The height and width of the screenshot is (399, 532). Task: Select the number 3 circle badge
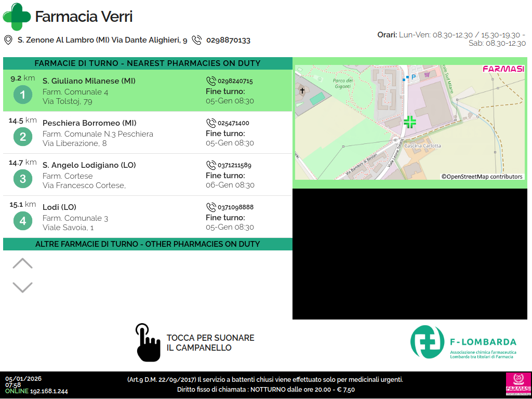[x=22, y=179]
